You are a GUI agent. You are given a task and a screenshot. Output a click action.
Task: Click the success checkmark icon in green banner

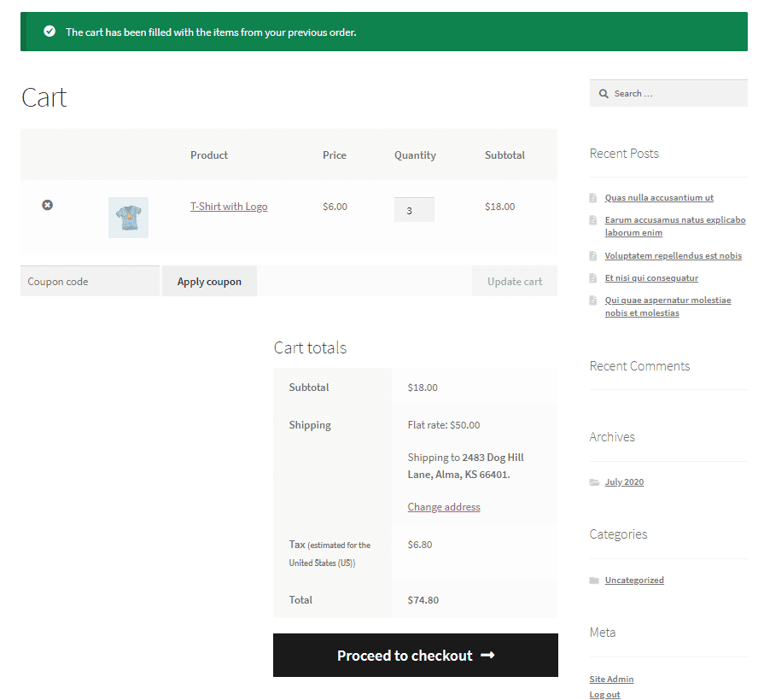[x=50, y=32]
